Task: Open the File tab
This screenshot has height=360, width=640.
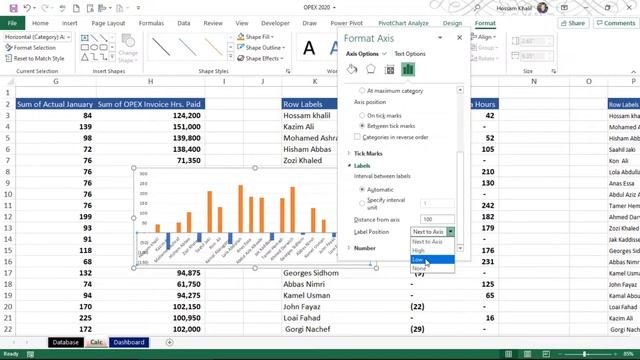Action: (x=12, y=23)
